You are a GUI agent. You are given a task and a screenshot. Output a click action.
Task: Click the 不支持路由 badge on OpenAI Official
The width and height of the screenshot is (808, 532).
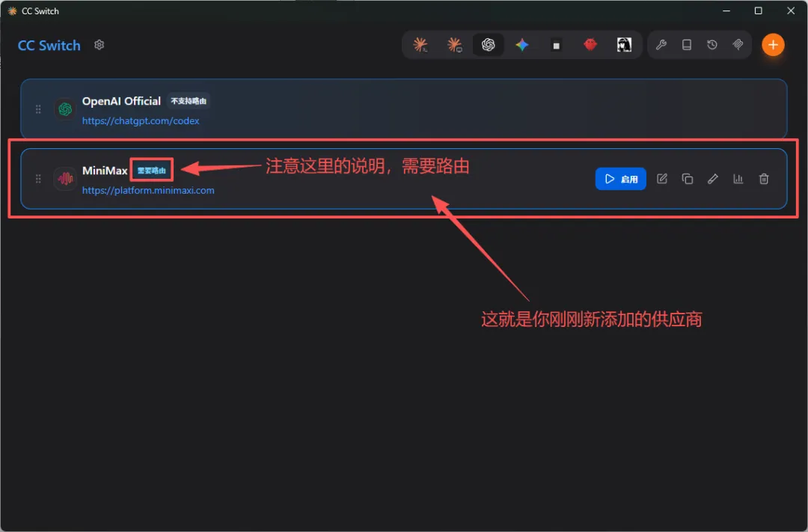(x=189, y=101)
